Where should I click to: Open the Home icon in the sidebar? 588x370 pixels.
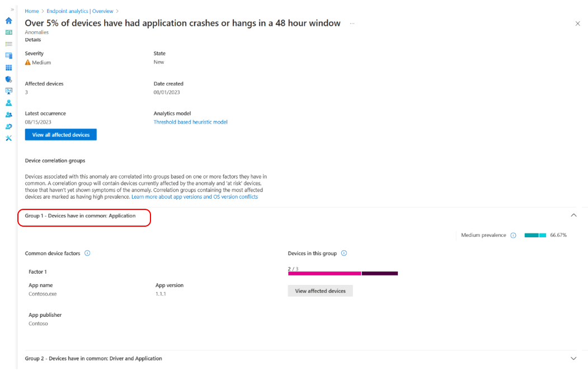[x=8, y=21]
